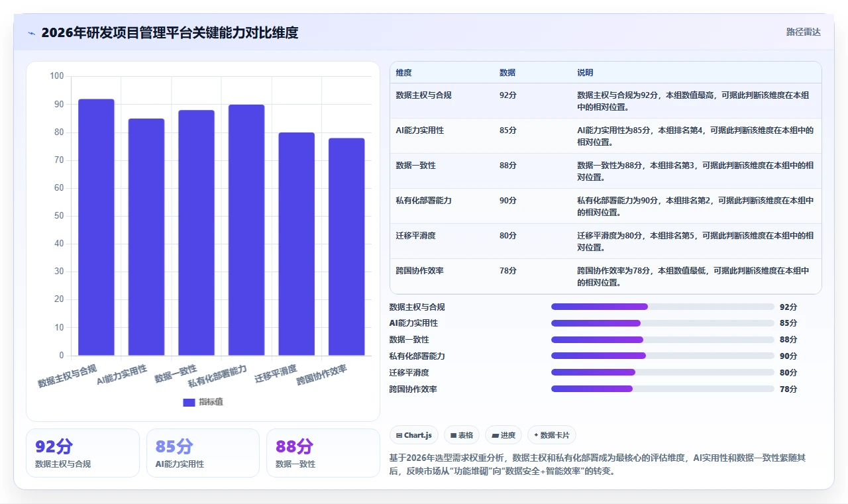Click the 数据主权与合规 bar in chart
This screenshot has width=848, height=504.
96,227
